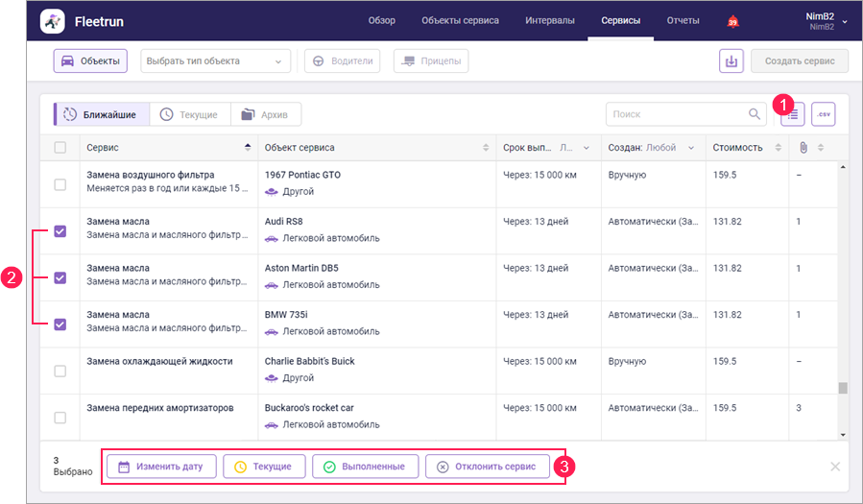The width and height of the screenshot is (863, 504).
Task: Click the attachment paperclip column header
Action: coord(803,148)
